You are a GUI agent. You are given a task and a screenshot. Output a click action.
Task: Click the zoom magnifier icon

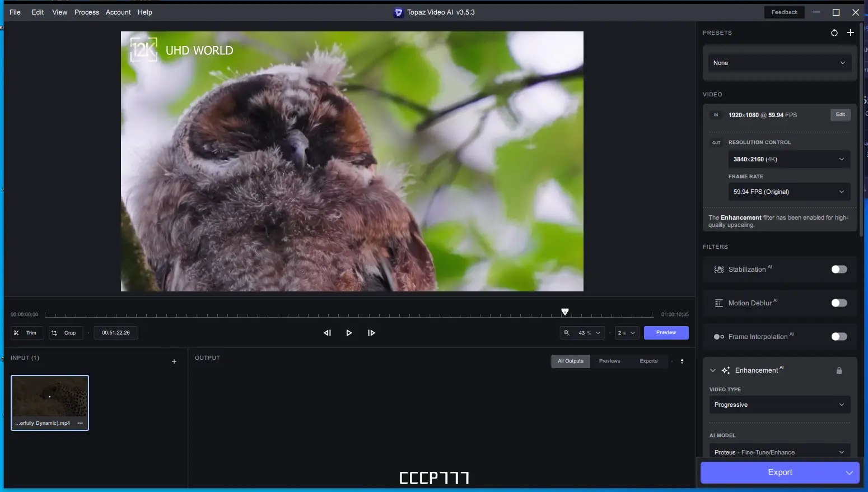point(567,333)
